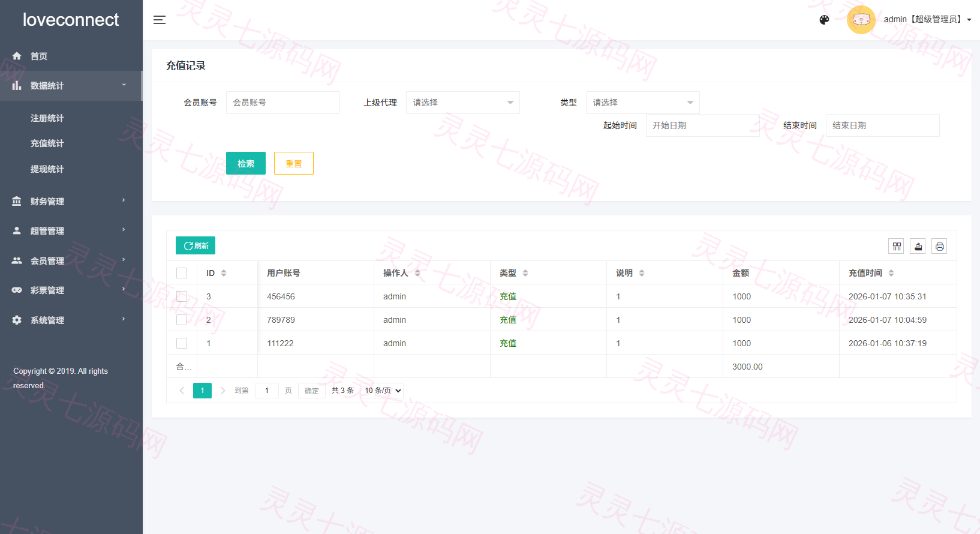The image size is (980, 534).
Task: Click the home icon beside 首页
Action: click(x=17, y=56)
